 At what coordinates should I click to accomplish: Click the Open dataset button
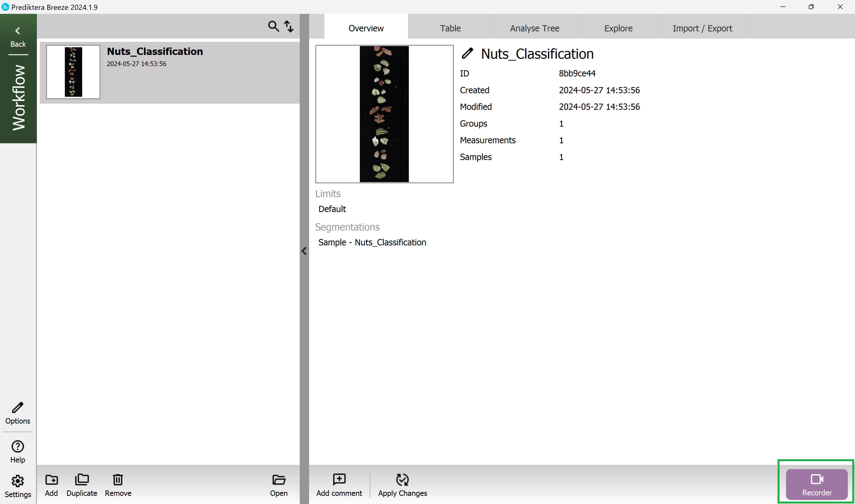[278, 484]
